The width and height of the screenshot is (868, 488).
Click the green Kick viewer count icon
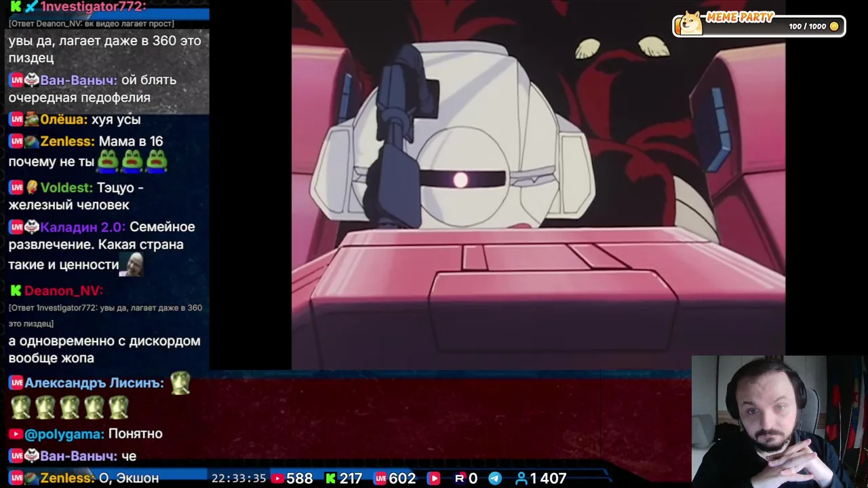click(x=330, y=479)
